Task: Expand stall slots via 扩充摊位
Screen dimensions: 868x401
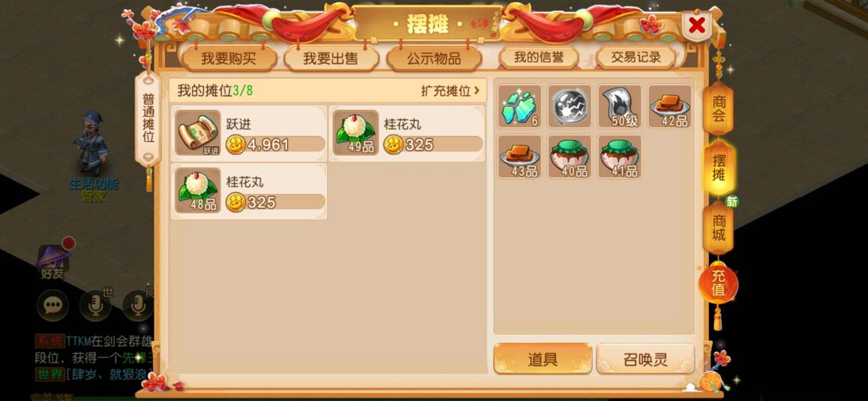Action: [450, 91]
